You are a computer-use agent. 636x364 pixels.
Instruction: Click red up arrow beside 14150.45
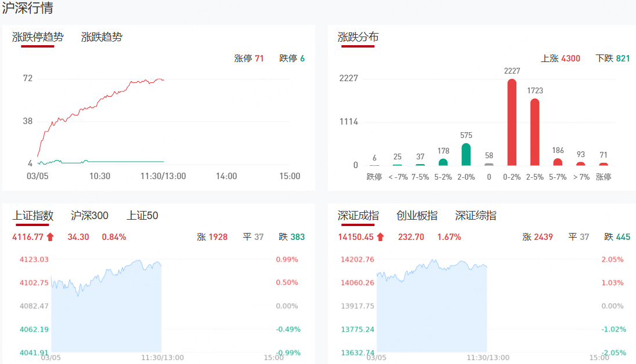coord(380,236)
